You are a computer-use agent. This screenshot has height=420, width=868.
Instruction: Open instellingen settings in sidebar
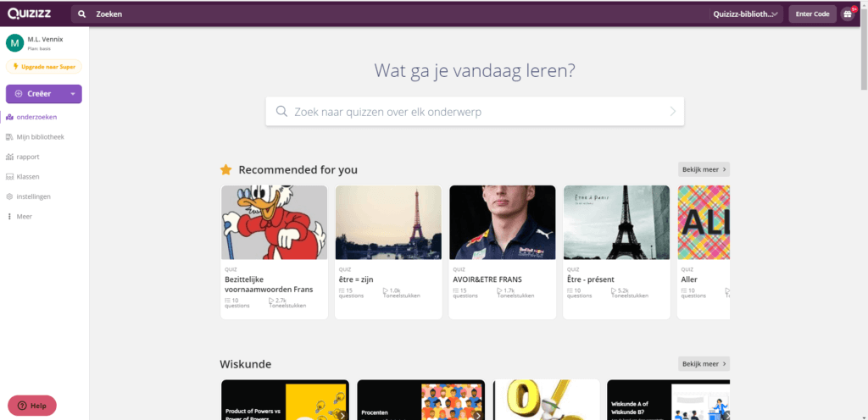(x=33, y=196)
